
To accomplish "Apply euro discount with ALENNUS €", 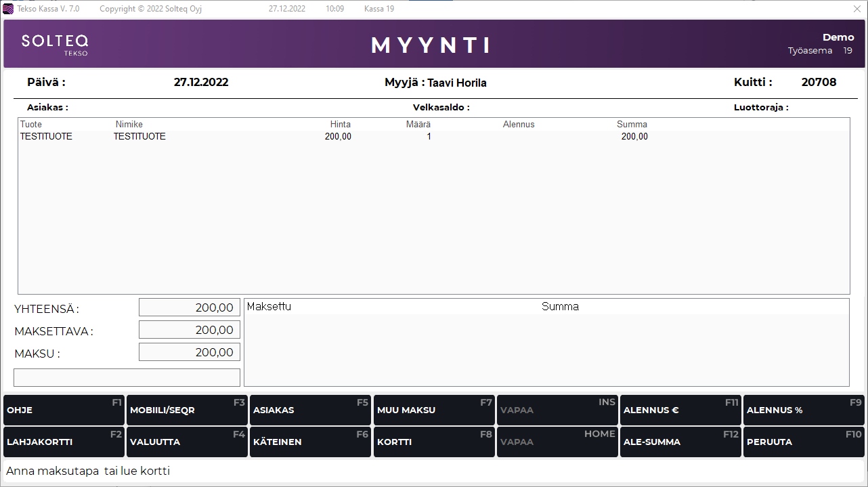I will click(680, 410).
